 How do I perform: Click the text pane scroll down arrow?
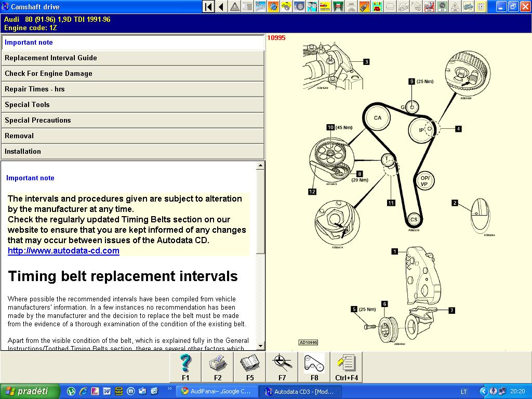click(x=260, y=346)
